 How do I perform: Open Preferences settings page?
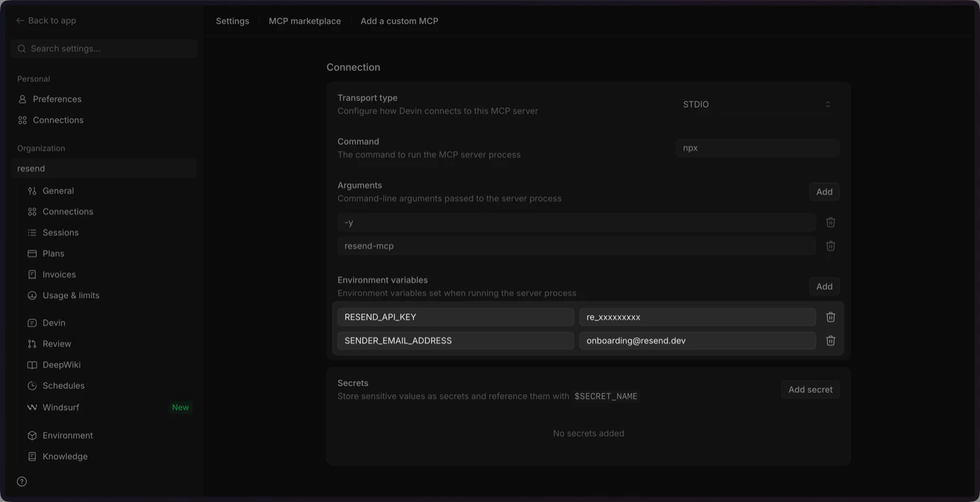57,99
